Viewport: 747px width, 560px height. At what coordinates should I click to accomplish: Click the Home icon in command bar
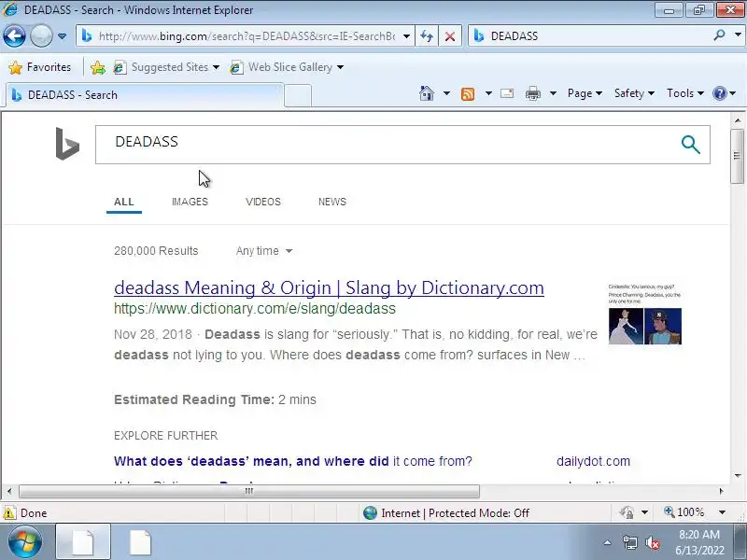point(427,93)
